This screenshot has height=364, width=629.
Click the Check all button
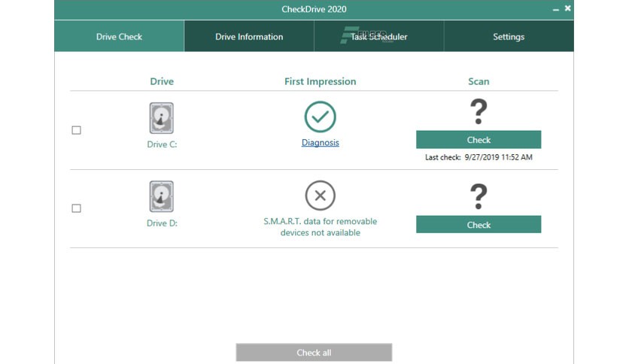click(314, 353)
